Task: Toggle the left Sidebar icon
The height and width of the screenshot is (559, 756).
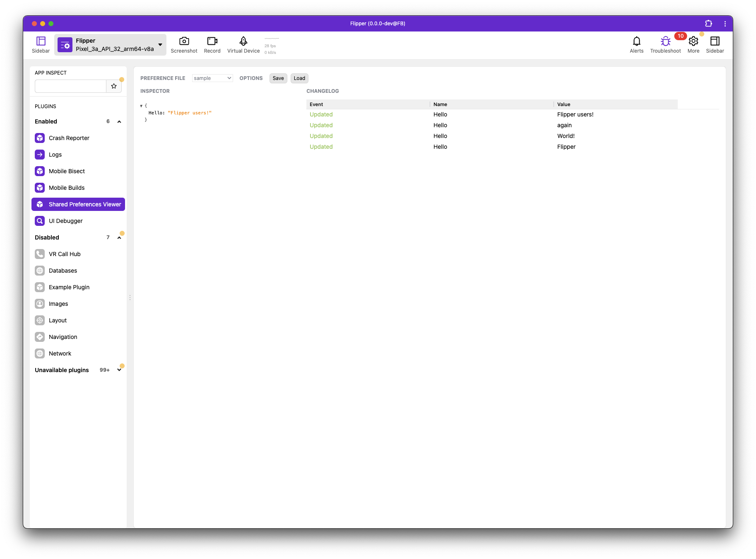Action: 41,41
